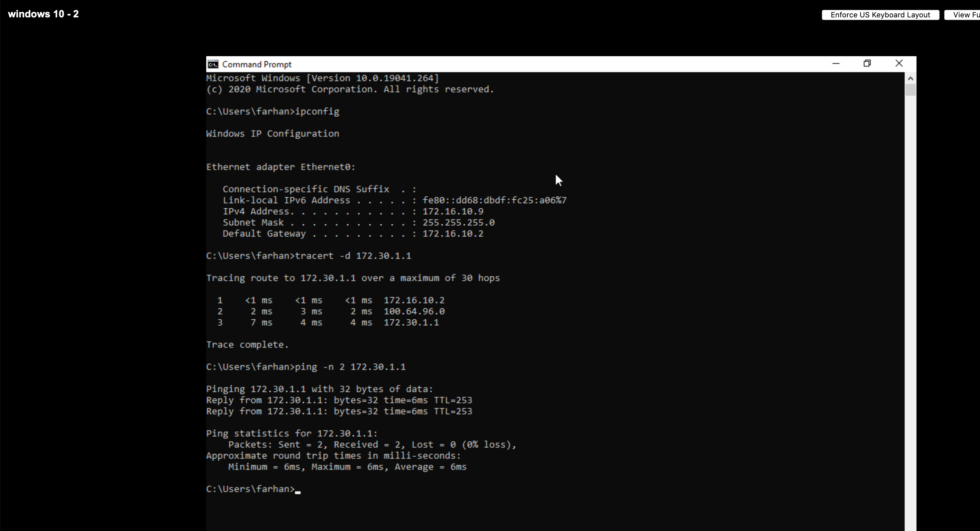Viewport: 980px width, 531px height.
Task: Click the Subnet Mask value 255.255.255.0
Action: point(459,223)
